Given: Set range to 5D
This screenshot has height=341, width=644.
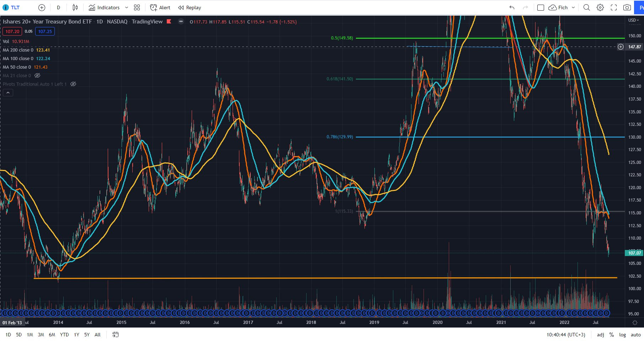Looking at the screenshot, I should coord(19,335).
